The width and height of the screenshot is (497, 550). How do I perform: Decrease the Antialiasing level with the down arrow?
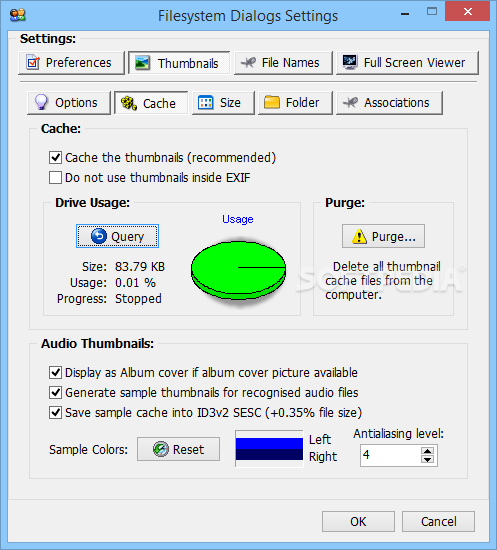[x=427, y=460]
